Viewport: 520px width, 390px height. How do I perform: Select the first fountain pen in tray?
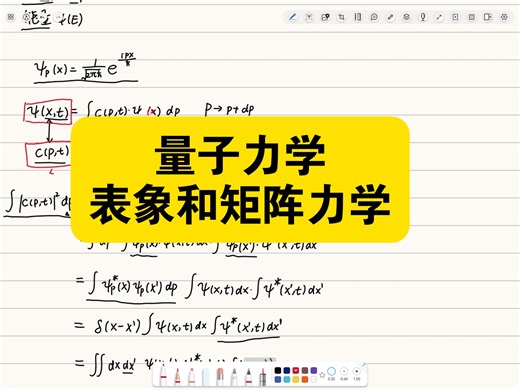163,375
